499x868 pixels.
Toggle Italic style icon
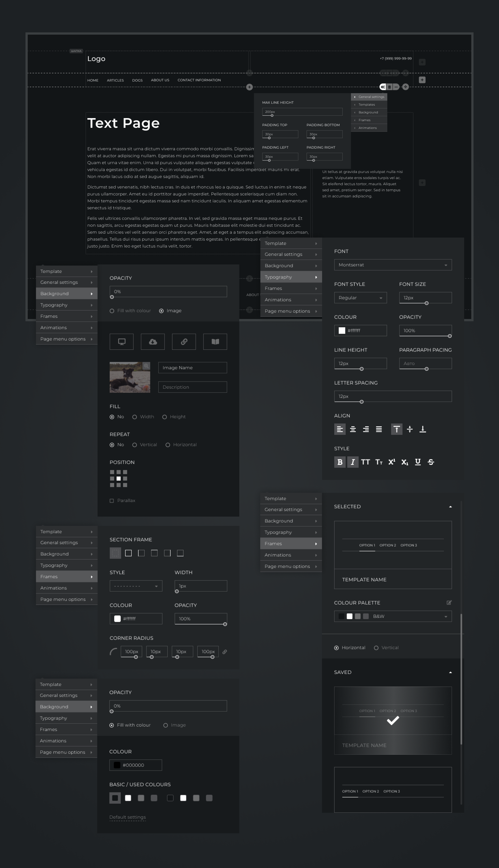click(x=353, y=462)
